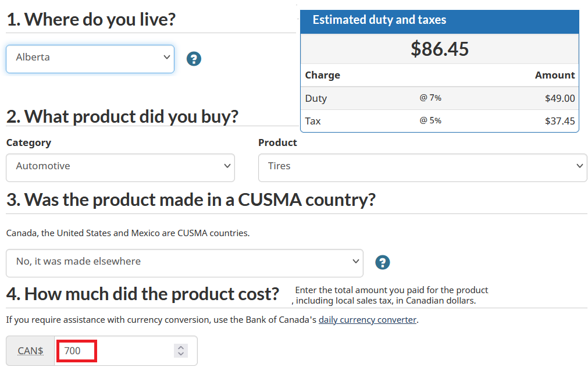Viewport: 588px width, 367px height.
Task: Click the Estimated duty and taxes header
Action: (379, 20)
